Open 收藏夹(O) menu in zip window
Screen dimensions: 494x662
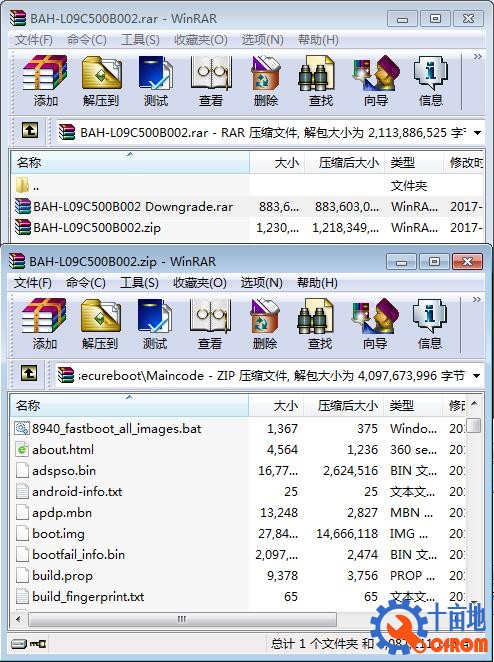200,283
